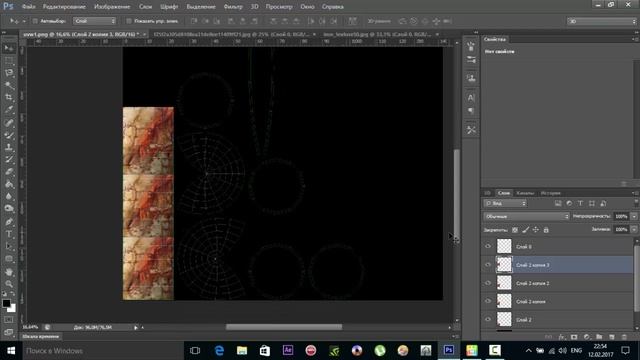640x360 pixels.
Task: Click the foreground color swatch
Action: [6, 303]
